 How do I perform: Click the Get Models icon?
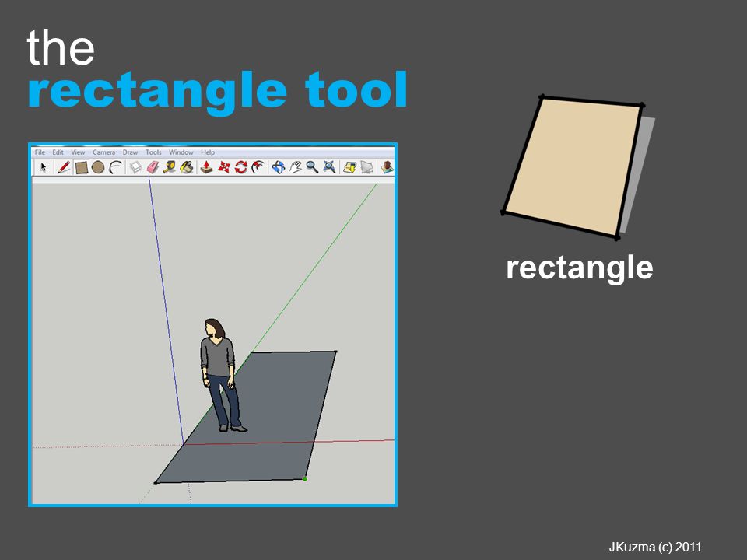click(349, 167)
